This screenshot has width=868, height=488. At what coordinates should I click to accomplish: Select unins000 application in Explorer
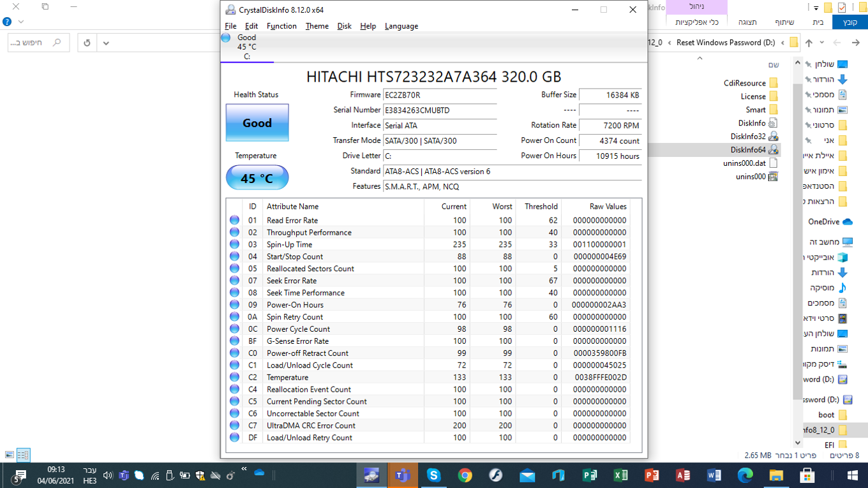pos(756,177)
